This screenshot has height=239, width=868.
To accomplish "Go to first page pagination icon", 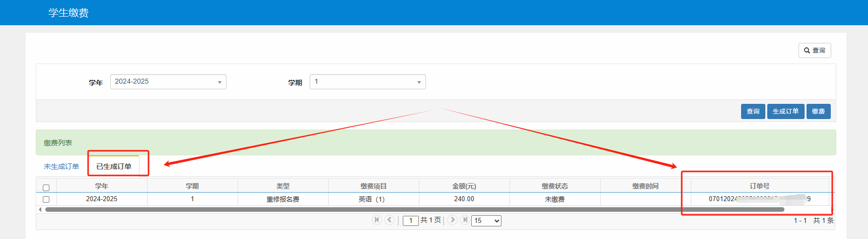I will [x=377, y=220].
